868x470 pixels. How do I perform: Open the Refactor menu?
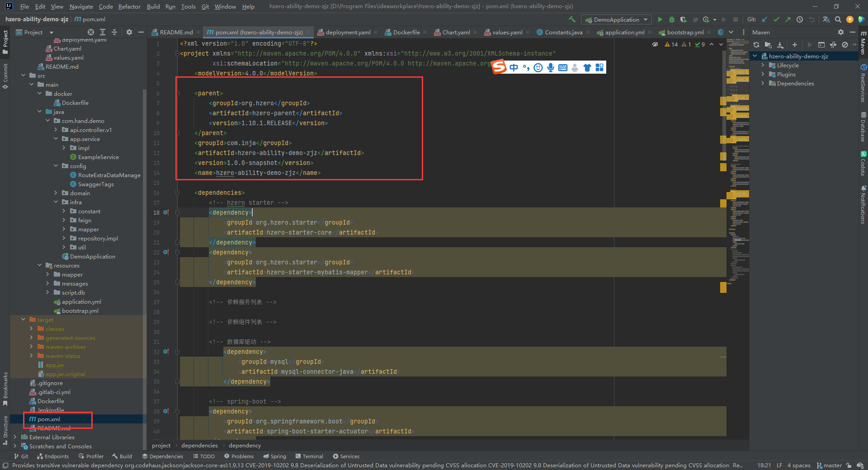[x=129, y=6]
